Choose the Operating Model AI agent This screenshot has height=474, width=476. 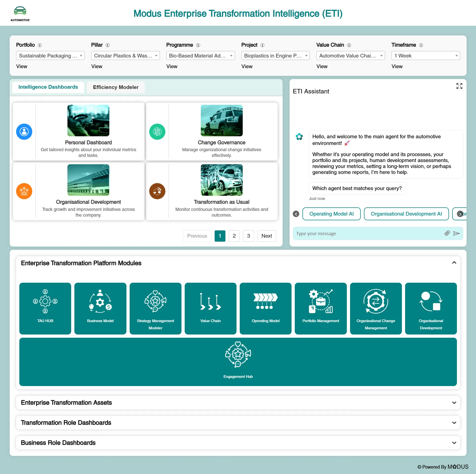click(331, 214)
